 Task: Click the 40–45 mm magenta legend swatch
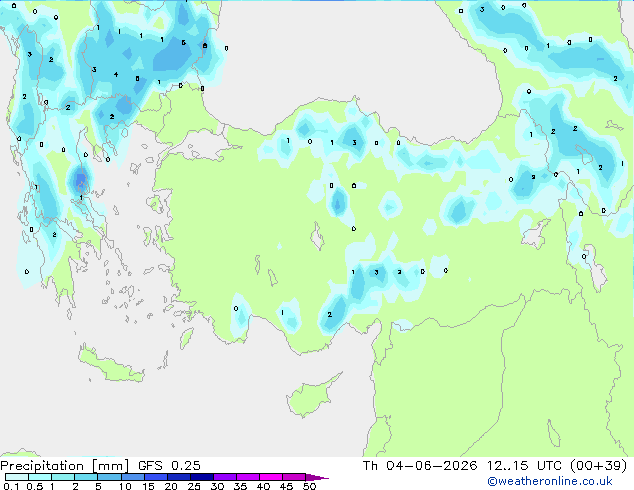tap(271, 477)
